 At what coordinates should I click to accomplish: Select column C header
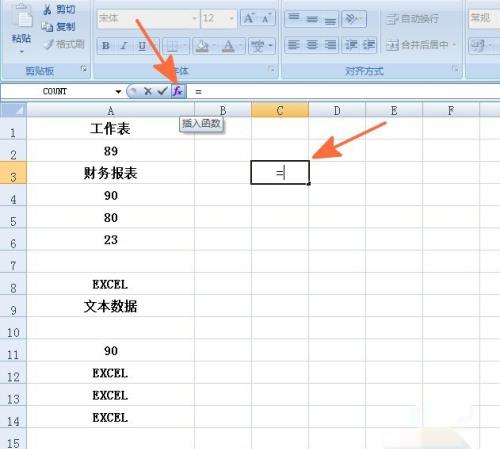[280, 110]
